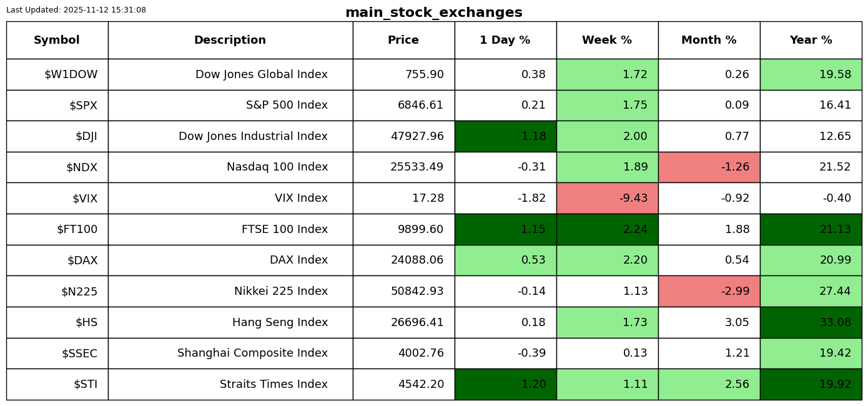Click the red -9.43 week cell
This screenshot has width=868, height=406.
(x=607, y=199)
